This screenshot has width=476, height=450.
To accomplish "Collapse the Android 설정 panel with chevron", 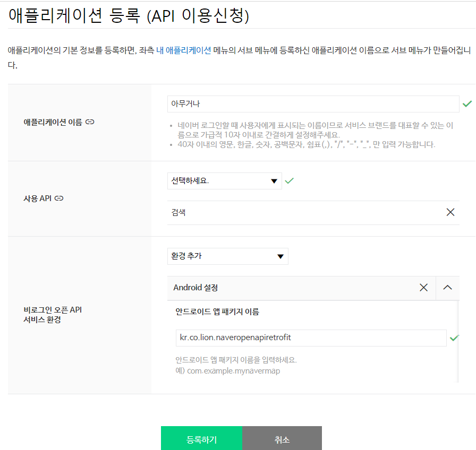I will 447,288.
